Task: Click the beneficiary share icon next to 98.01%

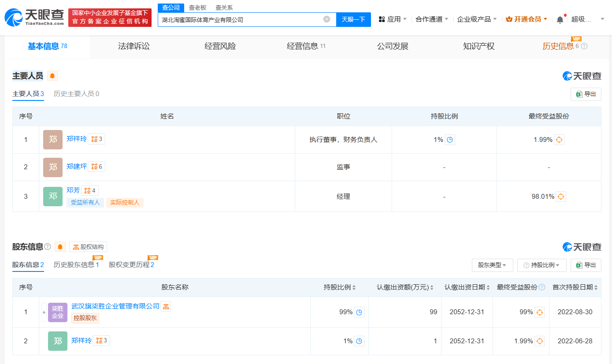Action: [560, 196]
